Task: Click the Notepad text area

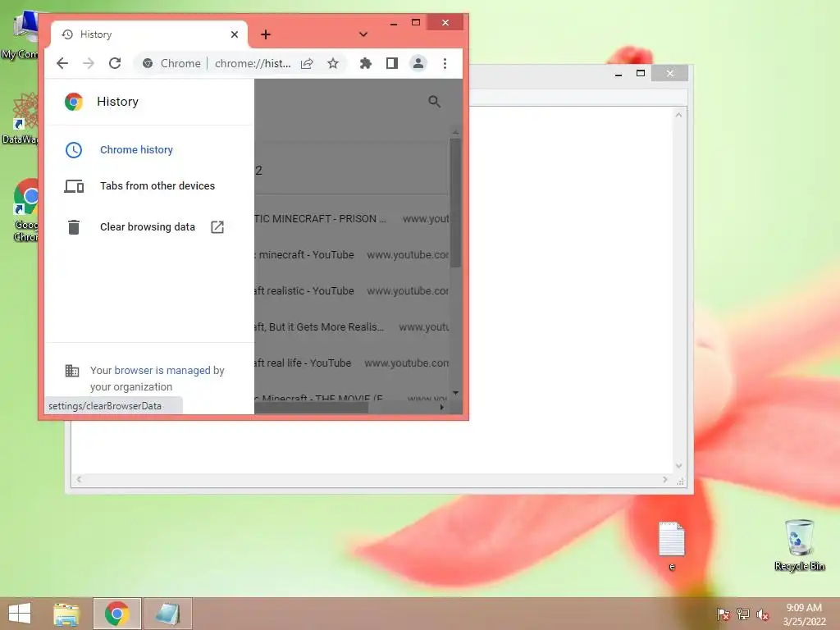Action: 571,290
